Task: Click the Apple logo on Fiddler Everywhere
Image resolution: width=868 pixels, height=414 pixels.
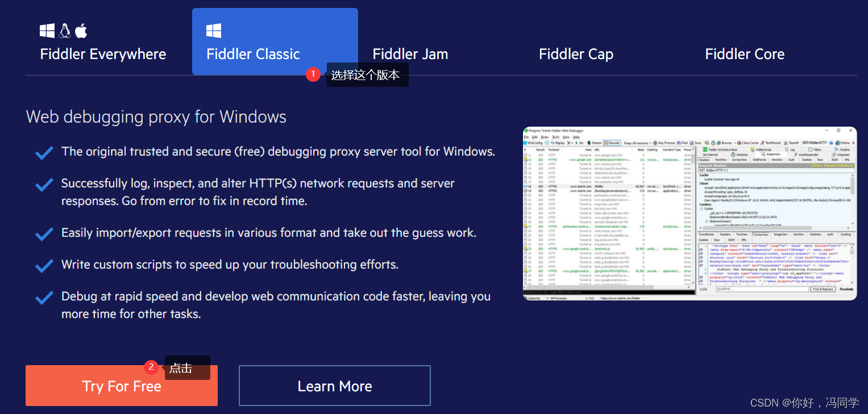Action: [81, 31]
